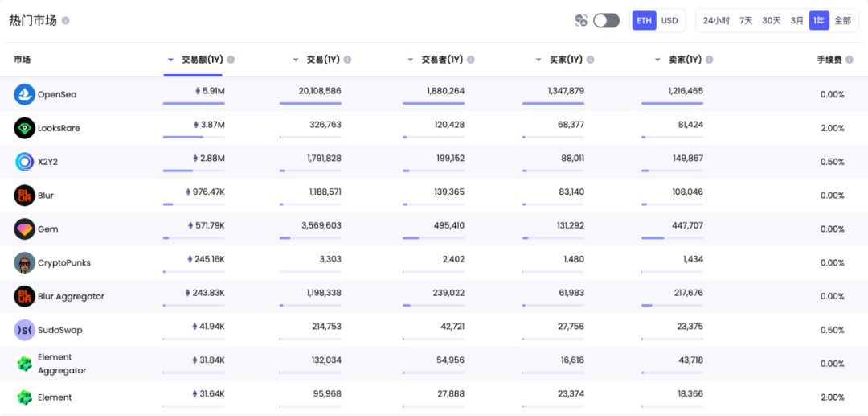Click the SudoSwap logo icon
The image size is (868, 416).
click(24, 330)
